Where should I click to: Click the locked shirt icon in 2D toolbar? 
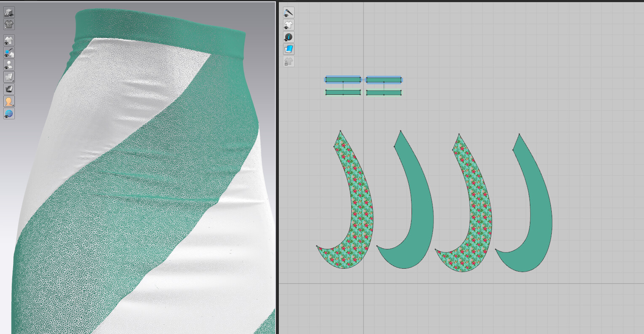(x=289, y=61)
